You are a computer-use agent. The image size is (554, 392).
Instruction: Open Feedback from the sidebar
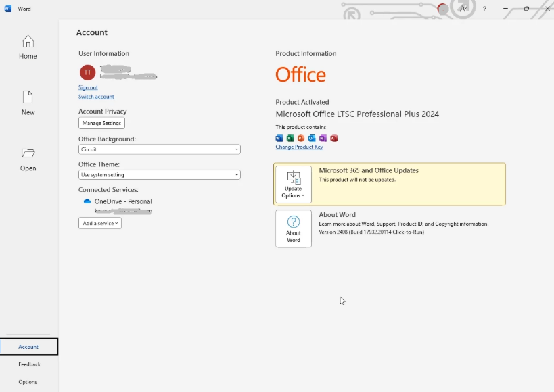click(x=29, y=364)
